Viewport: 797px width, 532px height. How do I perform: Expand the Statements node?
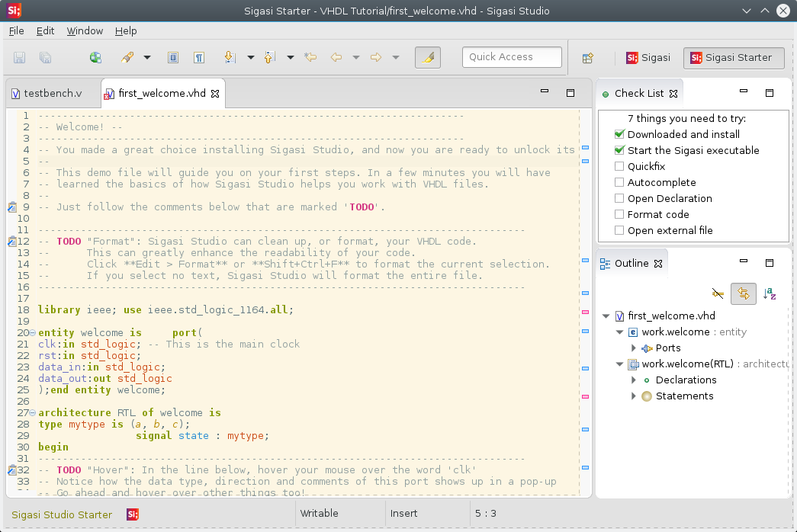[633, 396]
